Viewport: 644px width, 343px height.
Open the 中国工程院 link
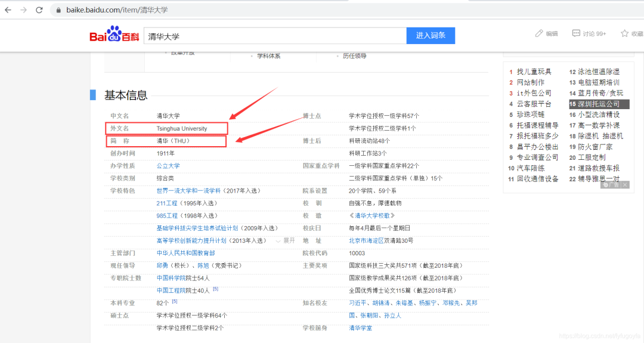click(x=171, y=291)
